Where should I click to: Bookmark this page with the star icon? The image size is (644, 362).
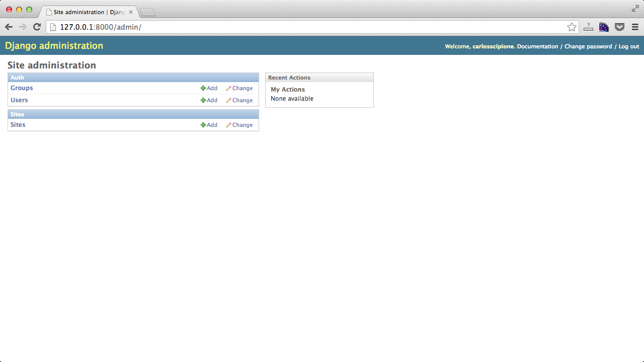pos(572,27)
